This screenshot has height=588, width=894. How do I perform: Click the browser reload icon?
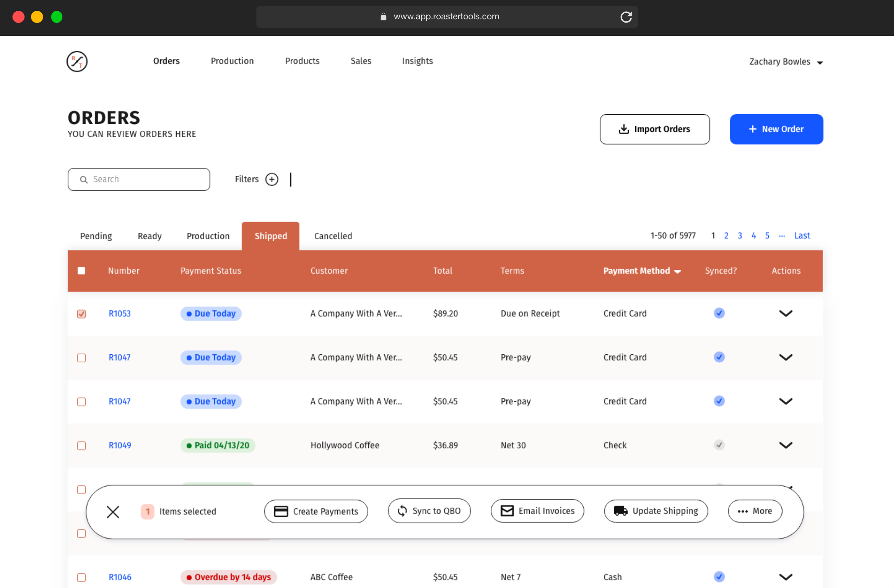tap(626, 17)
